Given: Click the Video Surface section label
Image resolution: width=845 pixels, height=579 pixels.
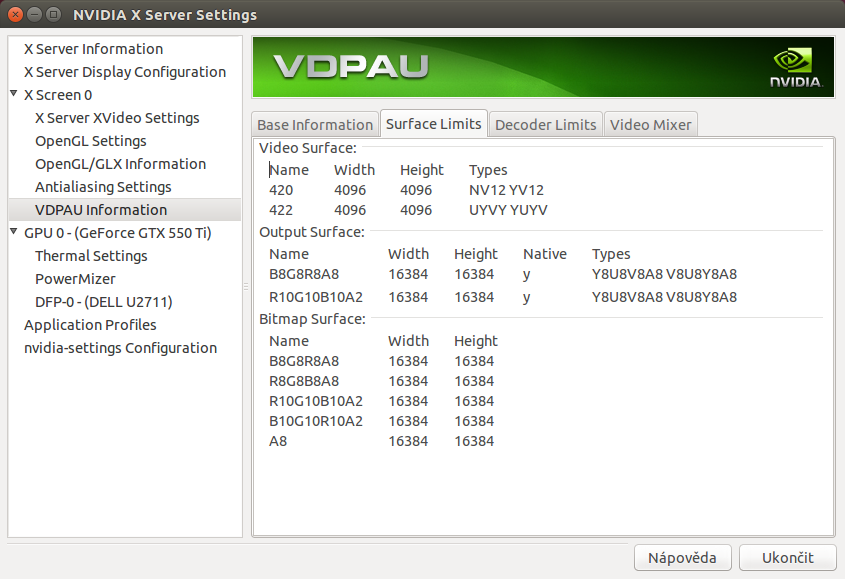Looking at the screenshot, I should [x=308, y=148].
